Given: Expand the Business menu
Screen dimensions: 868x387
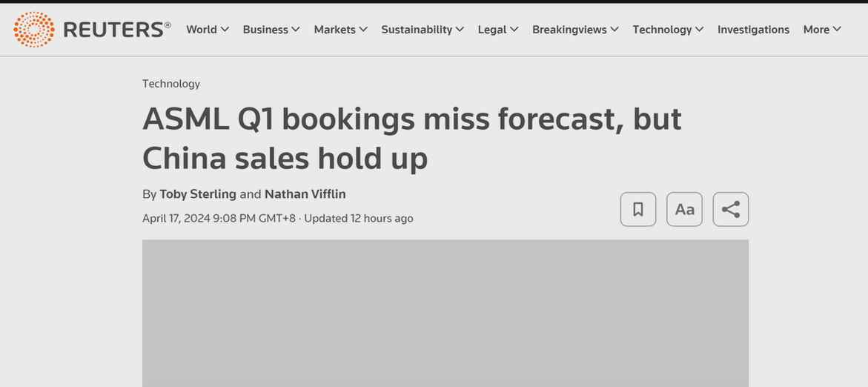Looking at the screenshot, I should (x=271, y=30).
